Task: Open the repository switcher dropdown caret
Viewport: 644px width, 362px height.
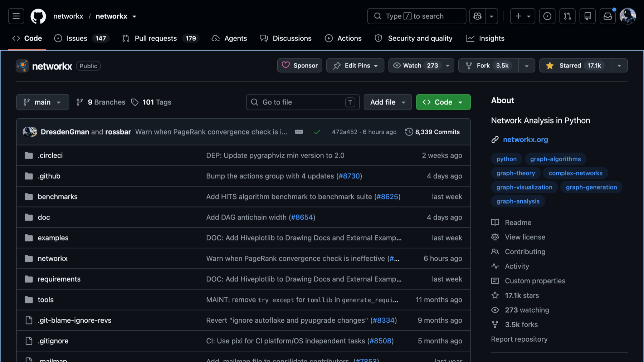Action: click(x=135, y=16)
